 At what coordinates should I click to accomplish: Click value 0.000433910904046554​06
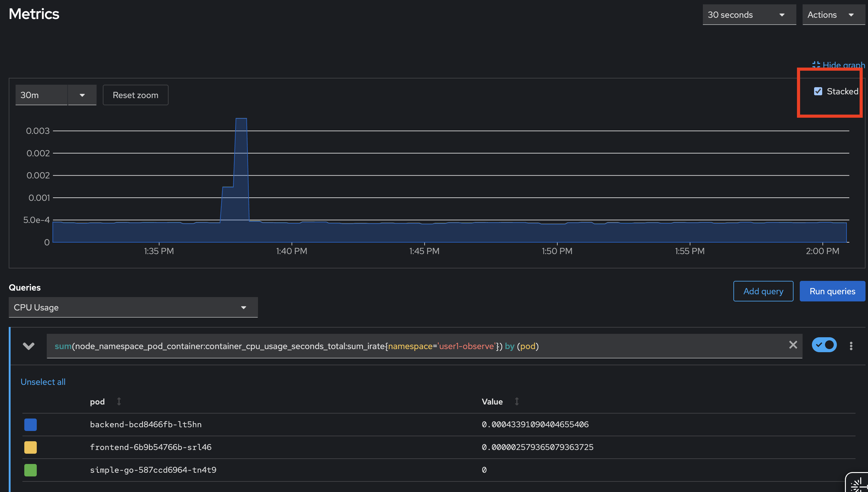[535, 424]
